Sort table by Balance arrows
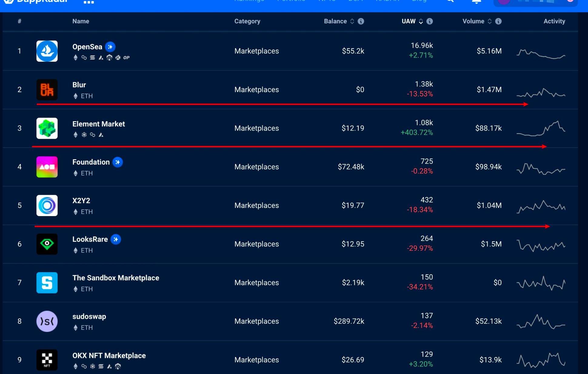This screenshot has height=374, width=588. [352, 21]
